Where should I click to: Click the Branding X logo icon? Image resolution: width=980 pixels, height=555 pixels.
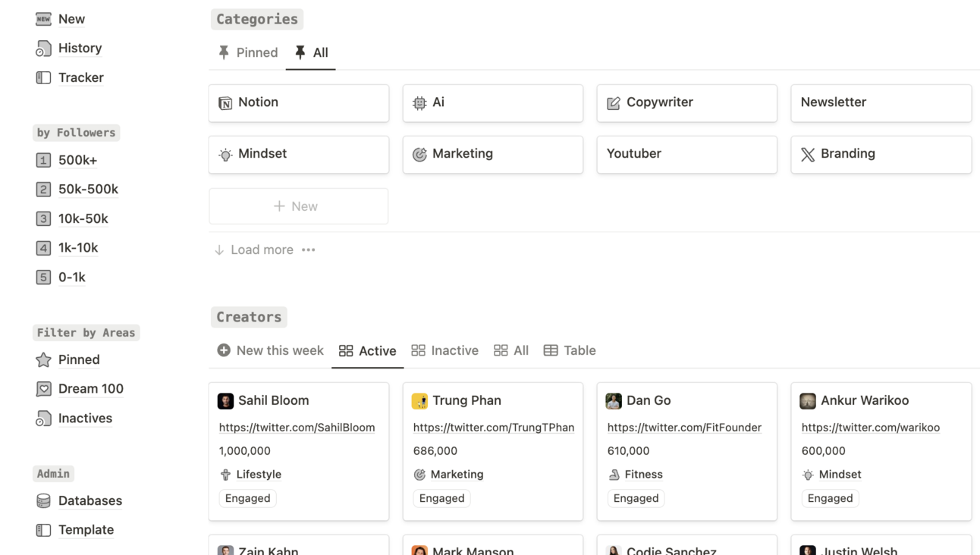click(808, 155)
